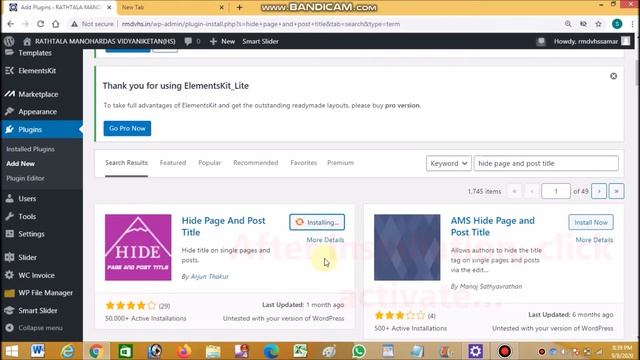Go back in the browser
640x360 pixels.
(11, 24)
